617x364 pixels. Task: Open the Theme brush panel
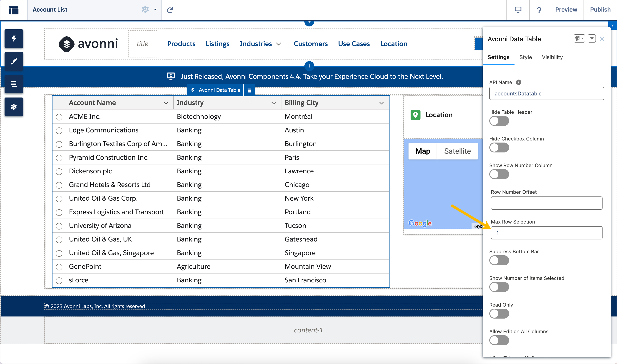14,61
